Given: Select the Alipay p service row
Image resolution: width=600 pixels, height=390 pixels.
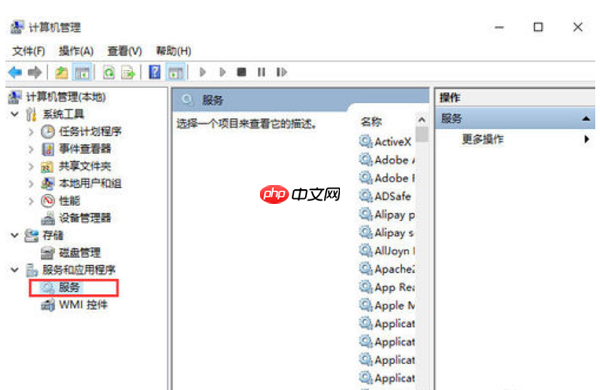Looking at the screenshot, I should pyautogui.click(x=386, y=215).
